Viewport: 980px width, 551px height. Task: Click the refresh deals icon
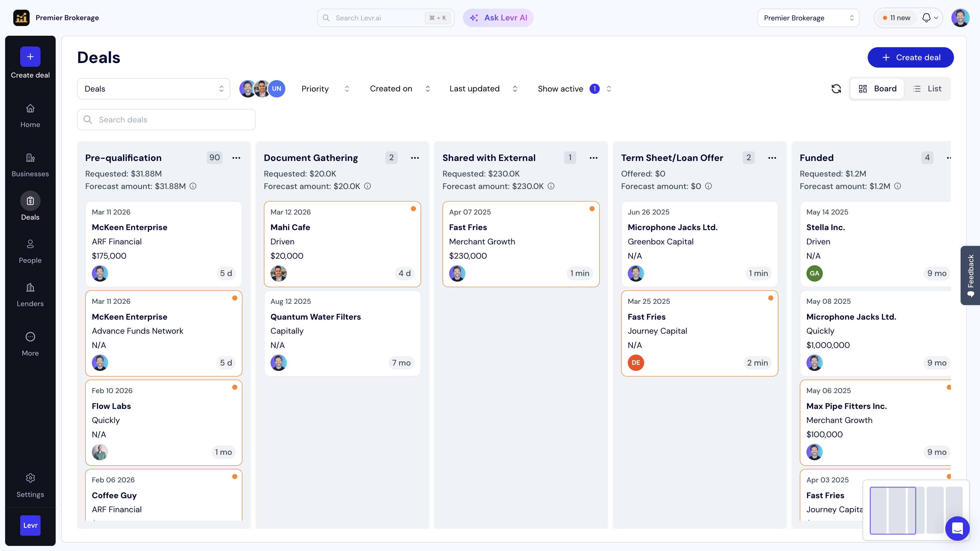coord(836,89)
